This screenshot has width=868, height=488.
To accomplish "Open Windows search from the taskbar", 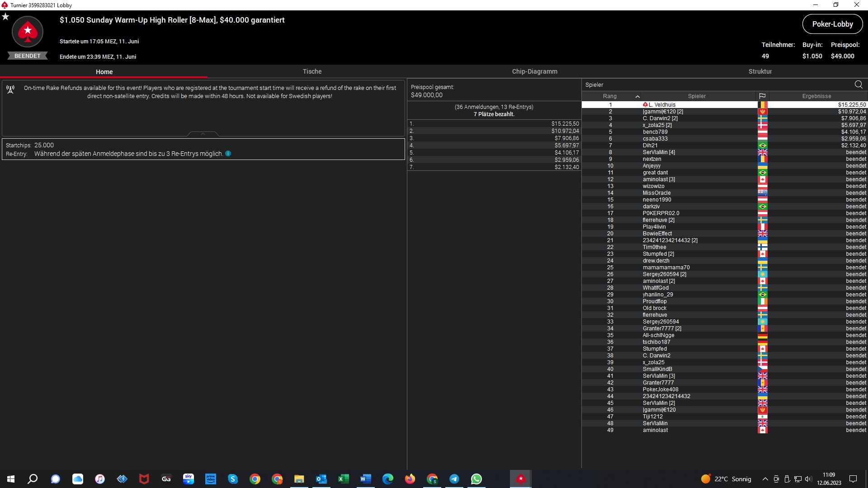I will (x=33, y=479).
